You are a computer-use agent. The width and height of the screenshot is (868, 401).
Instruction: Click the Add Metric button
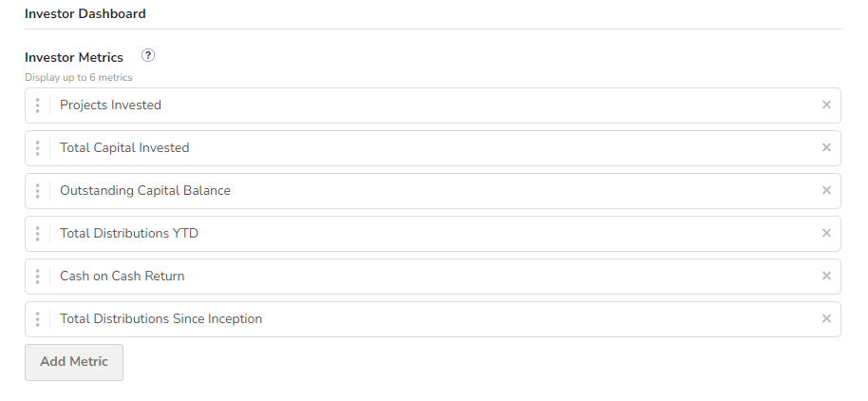[x=74, y=362]
